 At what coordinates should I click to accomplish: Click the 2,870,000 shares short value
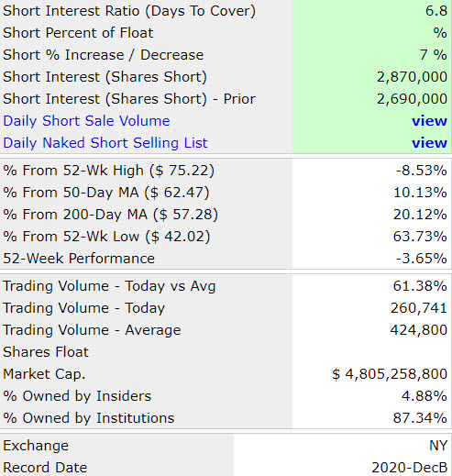click(x=412, y=77)
